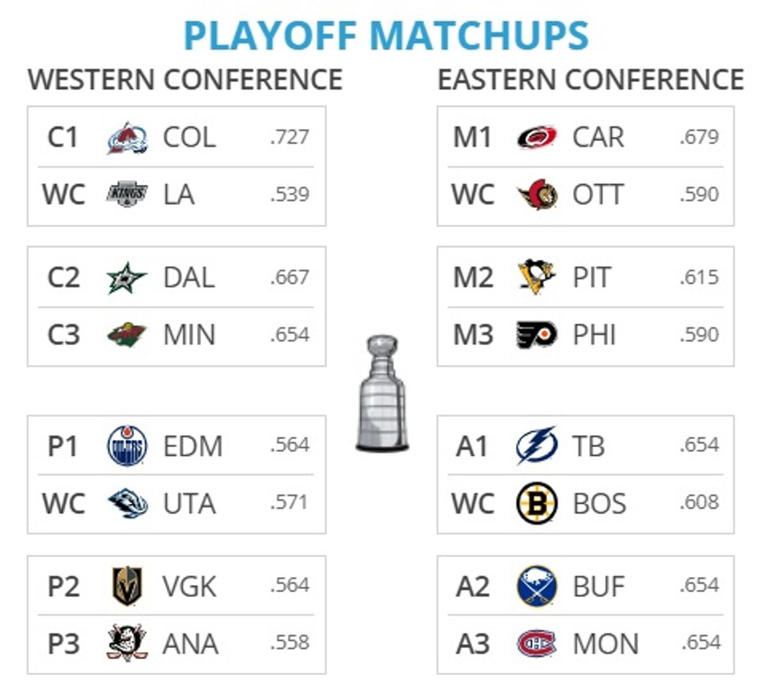The image size is (768, 698).
Task: Select the Boston Bruins logo
Action: point(537,503)
